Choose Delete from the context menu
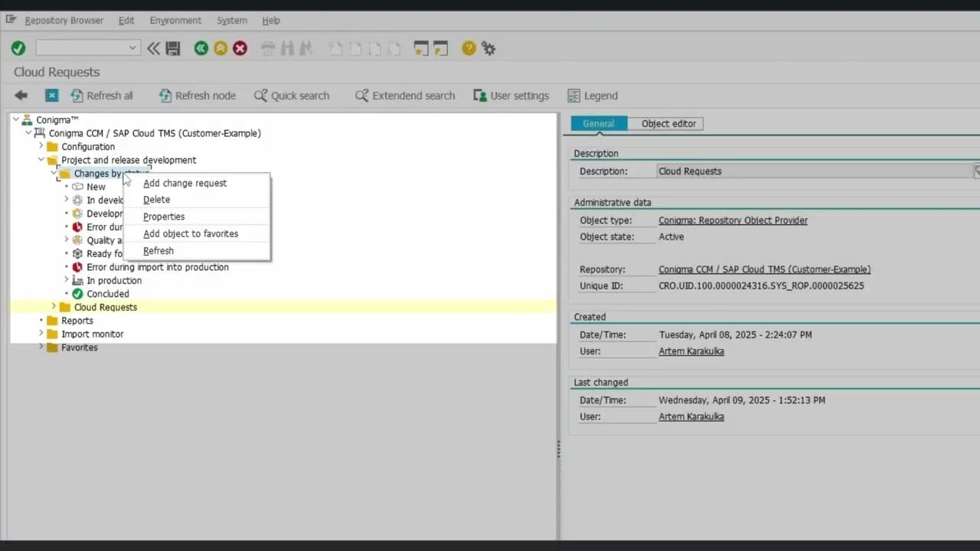Image resolution: width=980 pixels, height=551 pixels. (197, 200)
